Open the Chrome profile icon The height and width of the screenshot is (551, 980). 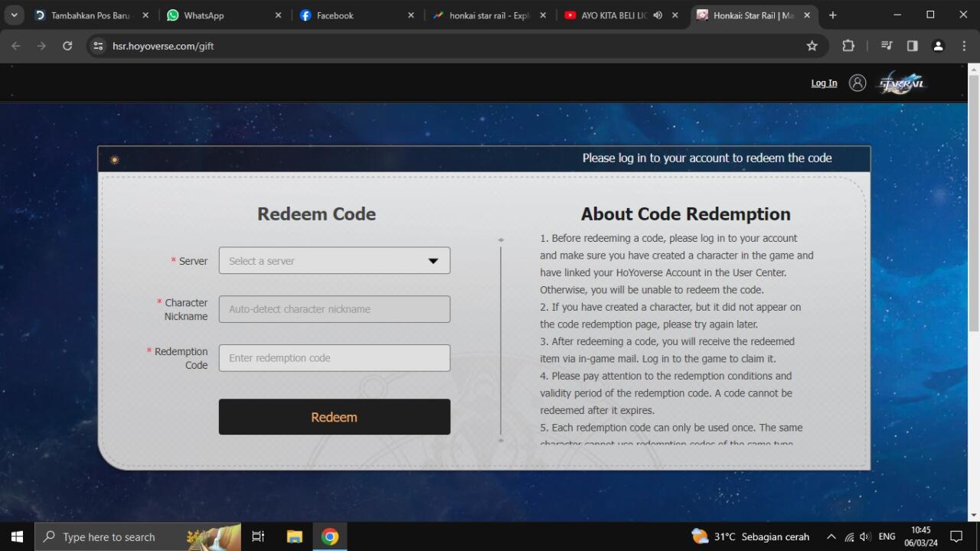tap(938, 46)
